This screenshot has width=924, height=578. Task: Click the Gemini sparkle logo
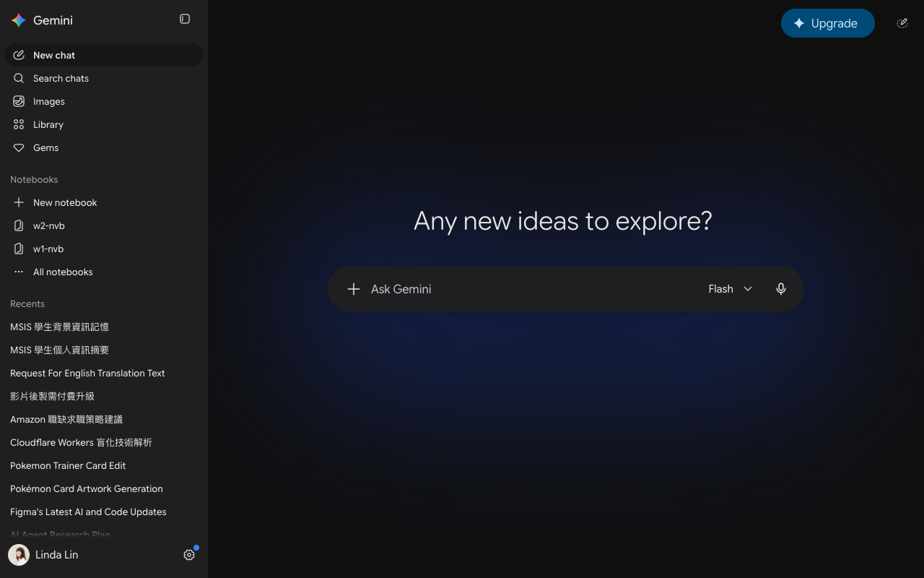pyautogui.click(x=19, y=20)
